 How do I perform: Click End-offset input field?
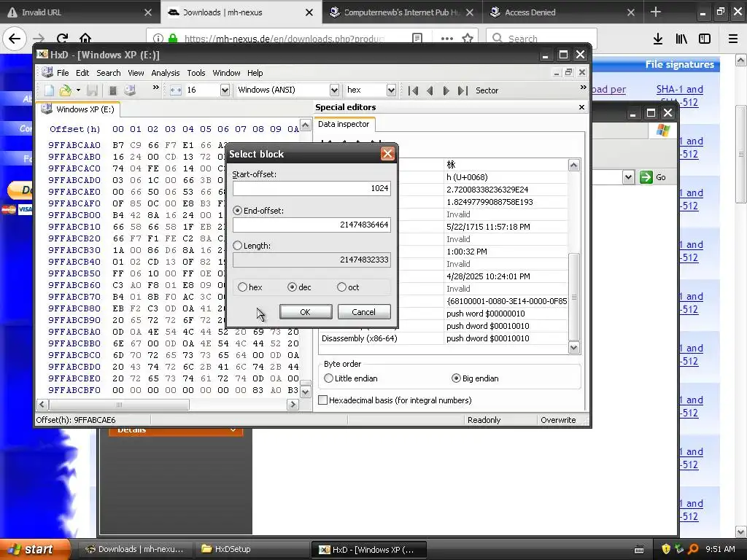(x=311, y=225)
